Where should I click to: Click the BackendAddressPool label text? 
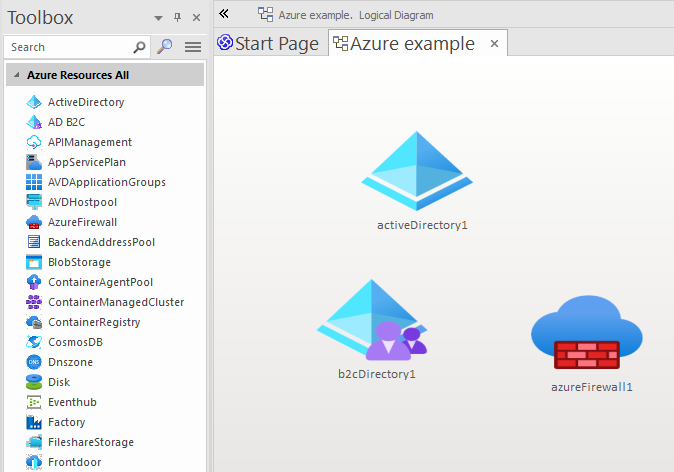(101, 242)
